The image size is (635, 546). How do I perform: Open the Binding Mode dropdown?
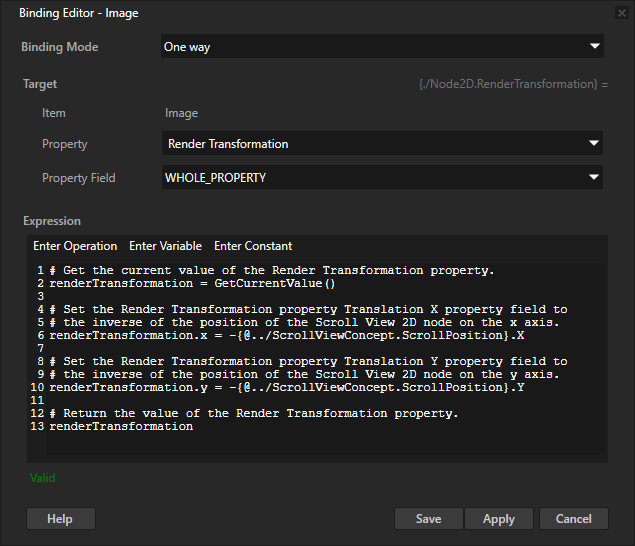[x=382, y=47]
